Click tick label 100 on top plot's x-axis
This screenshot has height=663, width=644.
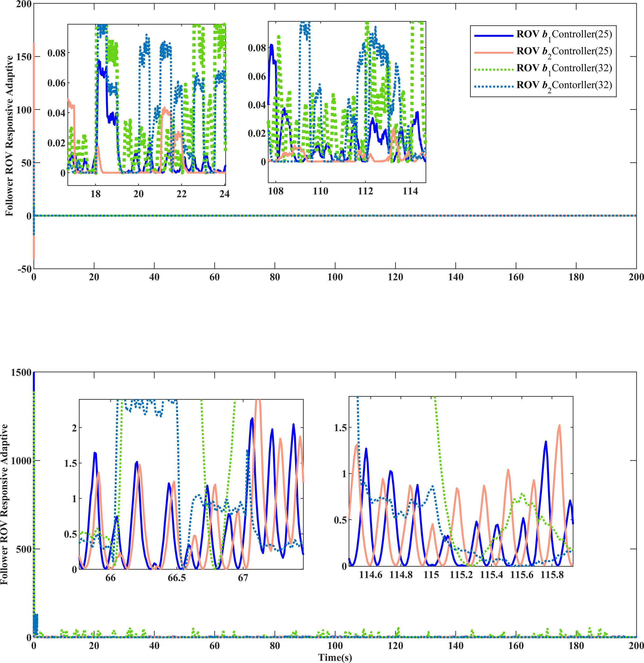point(335,277)
